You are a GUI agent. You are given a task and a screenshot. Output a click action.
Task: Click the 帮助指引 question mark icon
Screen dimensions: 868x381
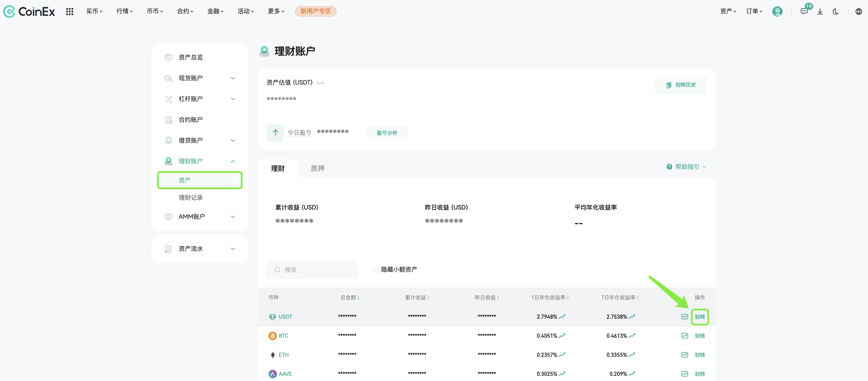tap(669, 167)
